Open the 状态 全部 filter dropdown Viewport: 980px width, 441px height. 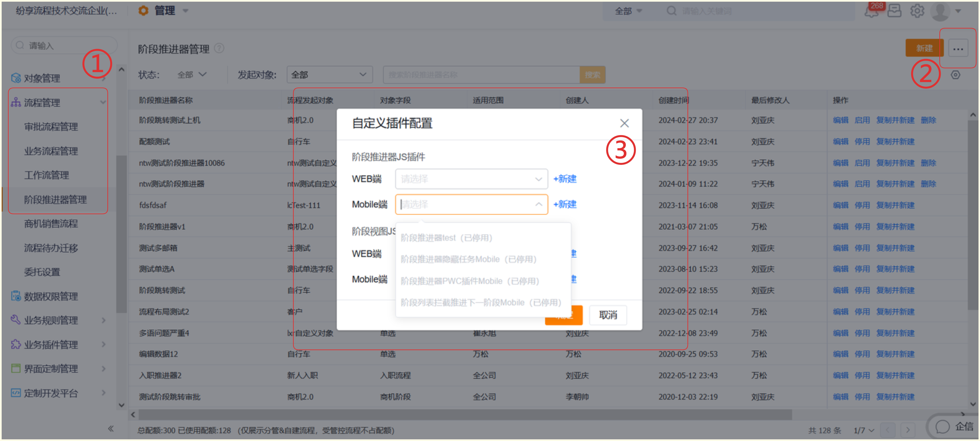point(192,75)
